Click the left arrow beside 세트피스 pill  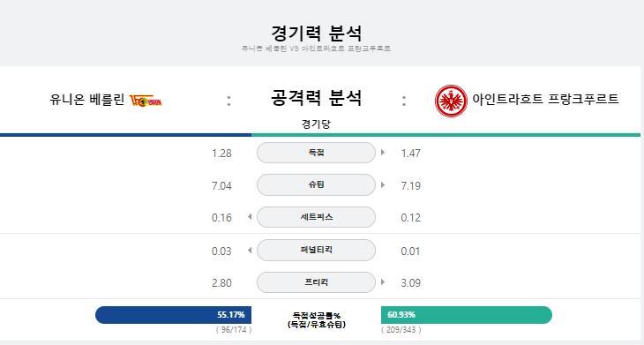tap(250, 217)
